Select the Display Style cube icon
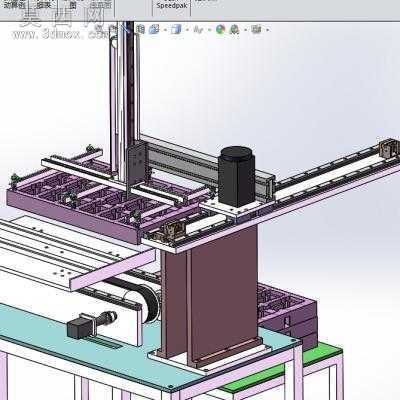The height and width of the screenshot is (400, 400). tap(176, 29)
